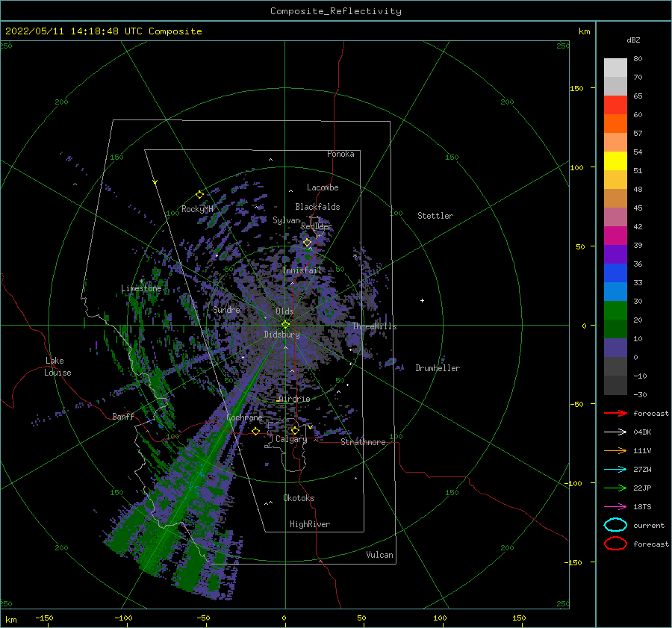This screenshot has height=628, width=672.
Task: Click the yellow radar site marker at Didsbury
Action: [285, 325]
